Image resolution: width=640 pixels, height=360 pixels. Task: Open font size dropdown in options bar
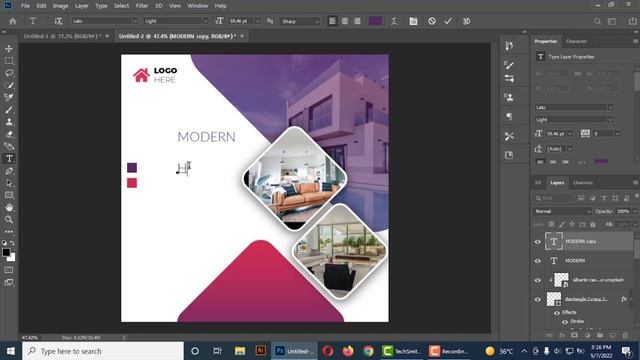pos(257,21)
